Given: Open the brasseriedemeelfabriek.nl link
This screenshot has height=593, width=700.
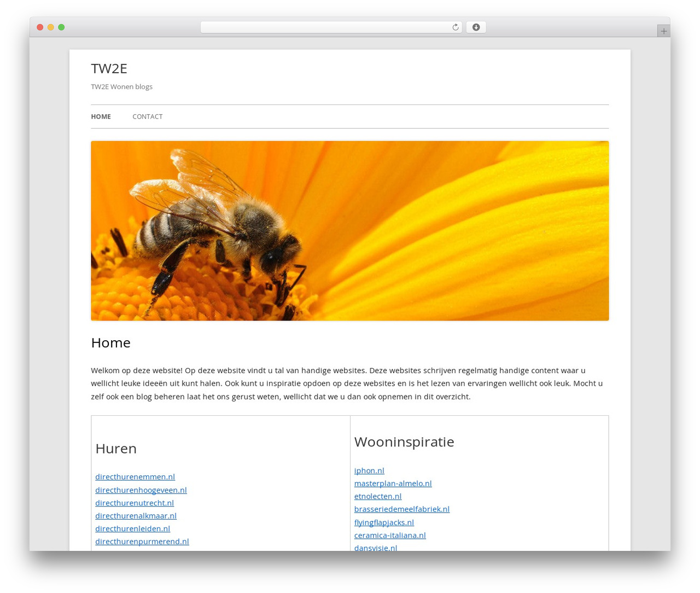Looking at the screenshot, I should [402, 509].
